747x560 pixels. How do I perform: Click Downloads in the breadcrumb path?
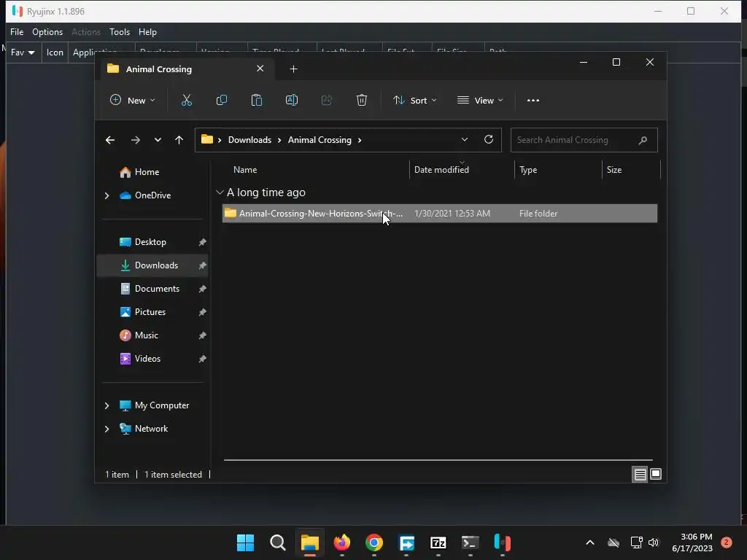249,140
